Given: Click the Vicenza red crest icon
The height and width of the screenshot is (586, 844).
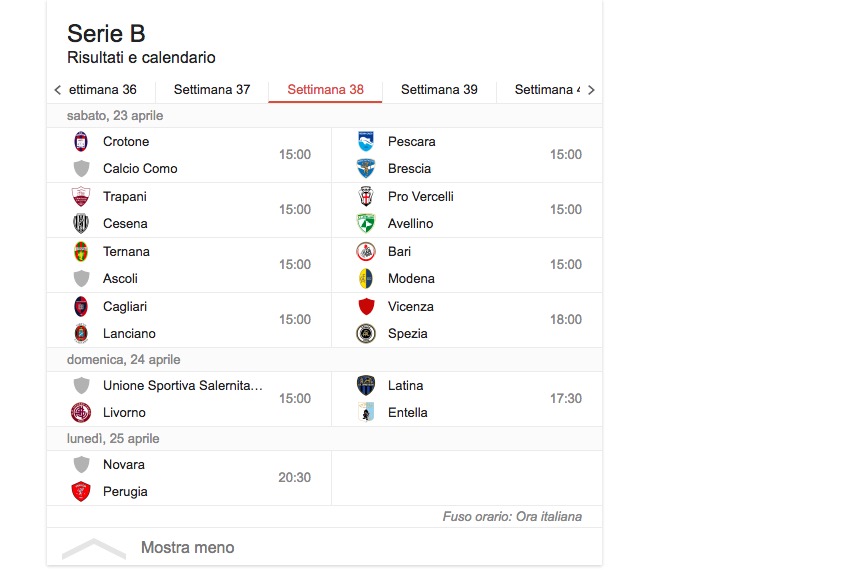Looking at the screenshot, I should [x=366, y=307].
